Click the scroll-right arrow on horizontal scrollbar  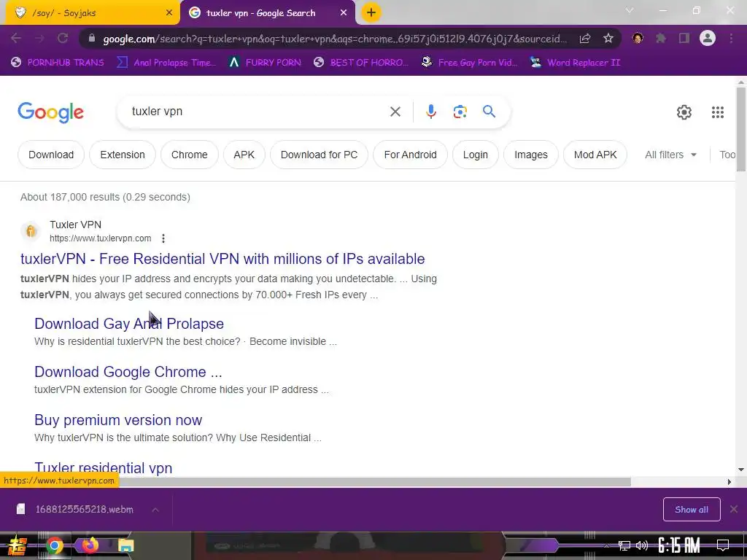tap(729, 482)
